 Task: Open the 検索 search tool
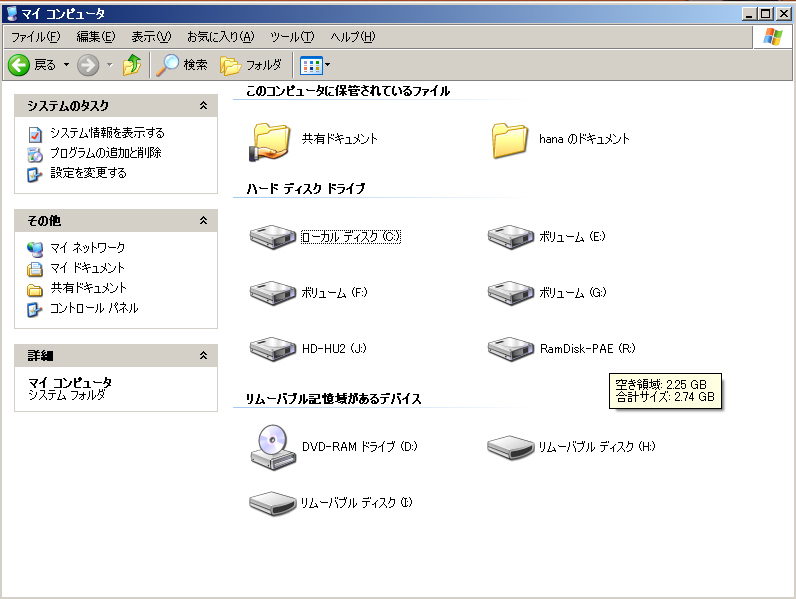pyautogui.click(x=182, y=65)
